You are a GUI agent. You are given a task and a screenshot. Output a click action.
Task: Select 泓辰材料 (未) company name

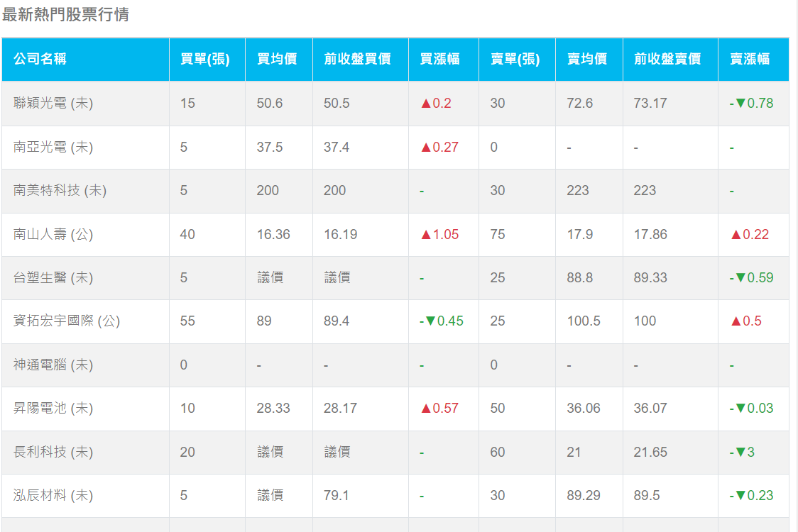pos(53,495)
